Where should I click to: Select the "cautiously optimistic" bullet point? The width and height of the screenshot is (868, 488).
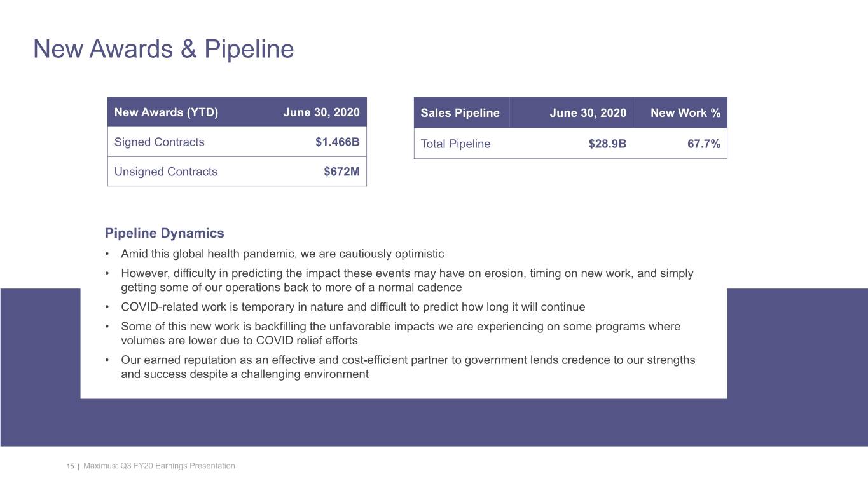click(x=282, y=254)
